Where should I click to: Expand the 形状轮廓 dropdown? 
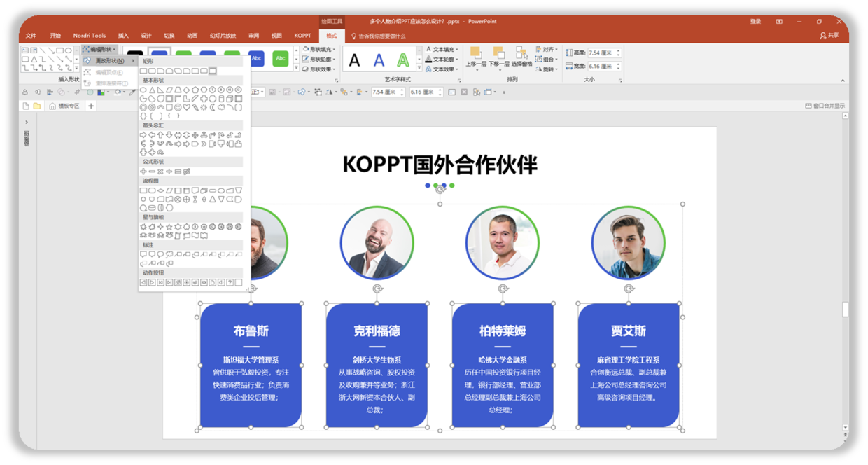click(x=320, y=59)
